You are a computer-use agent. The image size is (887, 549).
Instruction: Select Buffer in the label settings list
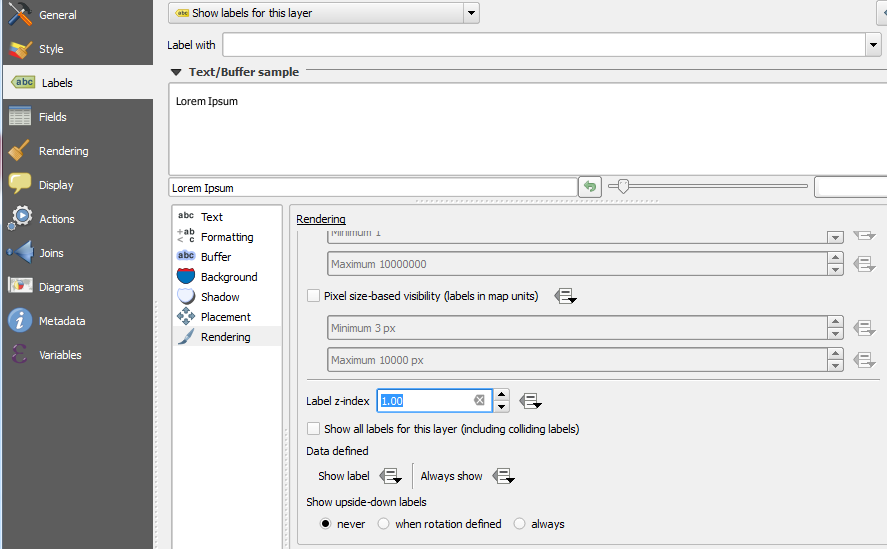pos(216,256)
